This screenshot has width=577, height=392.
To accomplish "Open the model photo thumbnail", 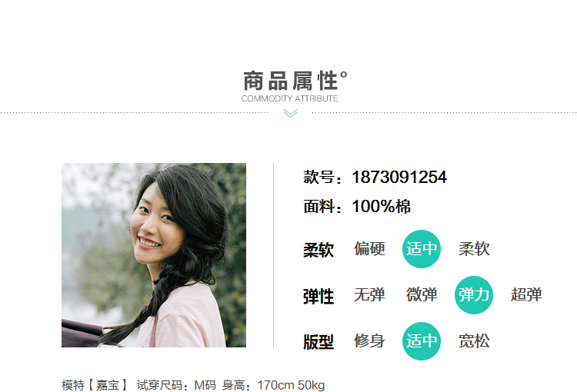I will (154, 255).
